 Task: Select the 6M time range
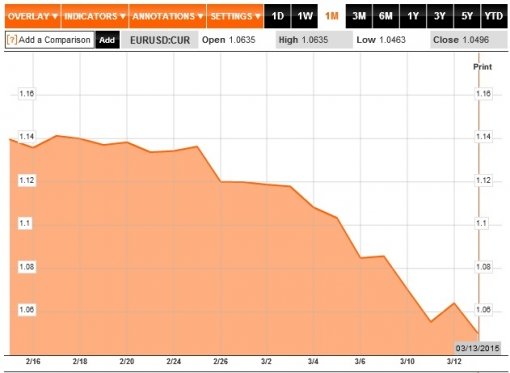(x=386, y=16)
